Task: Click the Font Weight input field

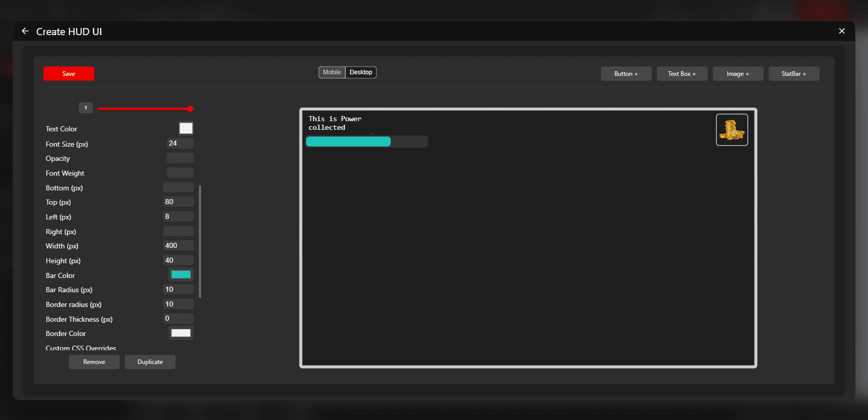Action: pyautogui.click(x=180, y=173)
